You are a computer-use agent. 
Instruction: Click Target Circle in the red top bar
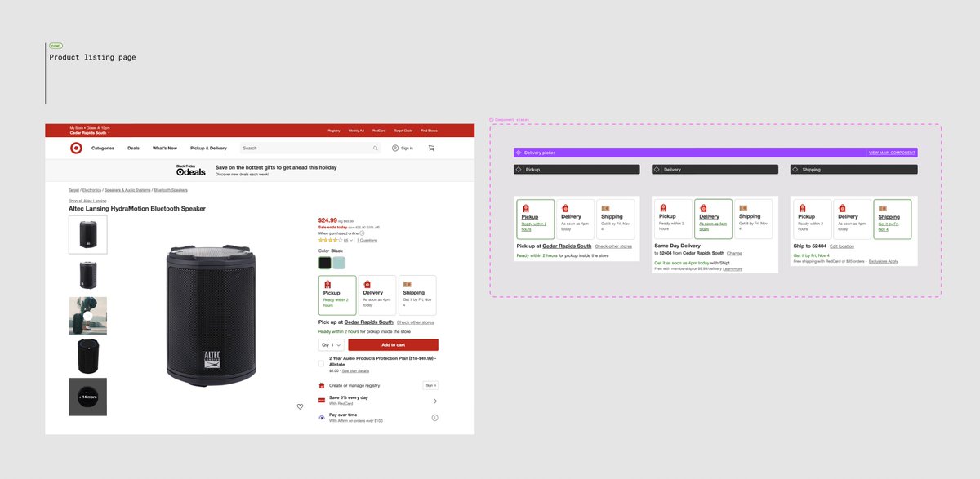click(x=403, y=131)
